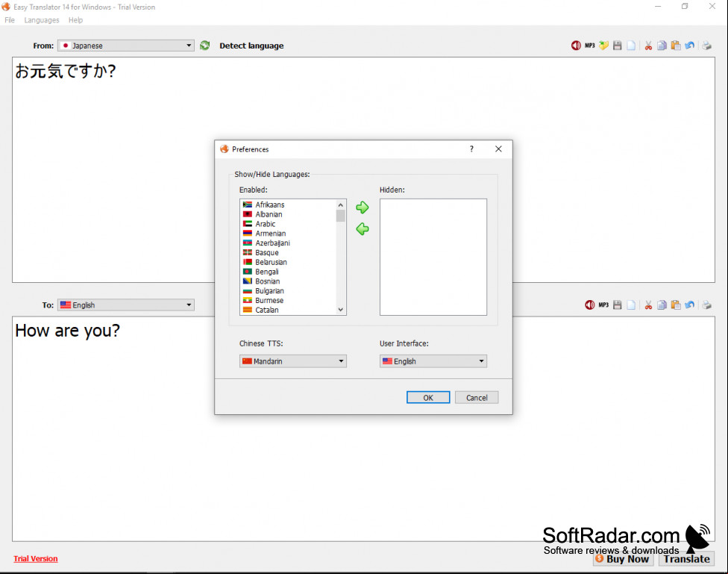This screenshot has height=574, width=728.
Task: Select Azerbaijani in Enabled list
Action: 288,243
